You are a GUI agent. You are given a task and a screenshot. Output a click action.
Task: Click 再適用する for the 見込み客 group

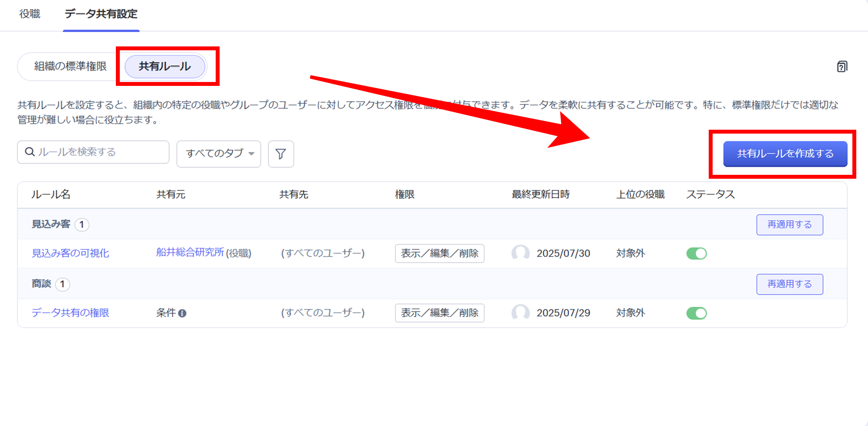coord(789,225)
